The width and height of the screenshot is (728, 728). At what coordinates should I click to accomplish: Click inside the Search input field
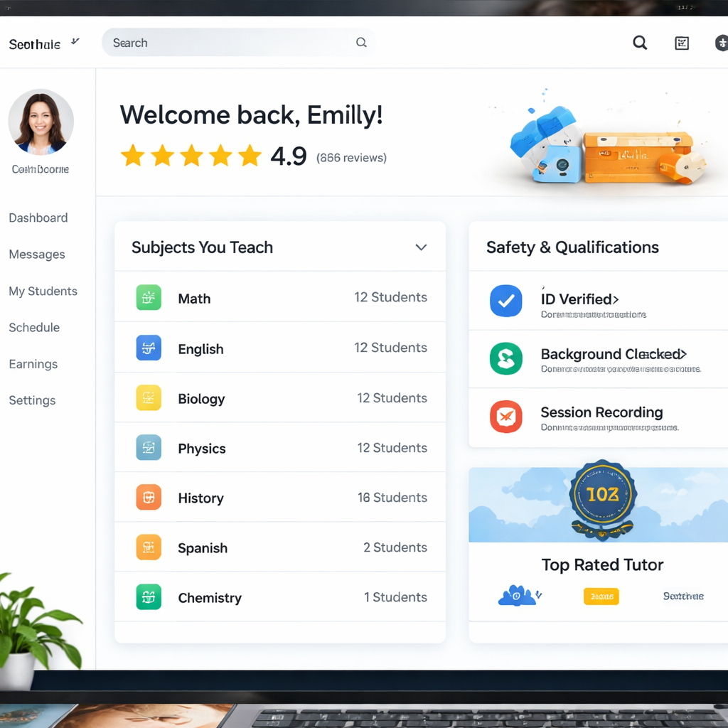tap(213, 43)
